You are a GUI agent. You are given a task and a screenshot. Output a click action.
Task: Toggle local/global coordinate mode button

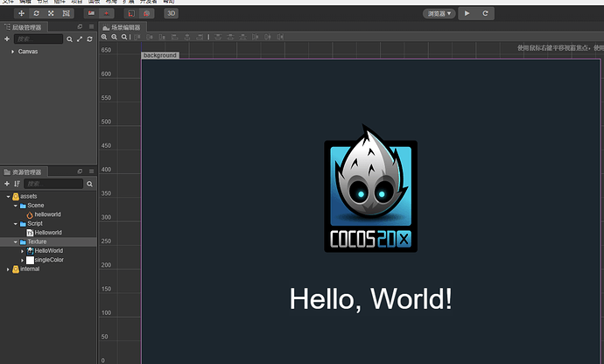click(x=106, y=13)
